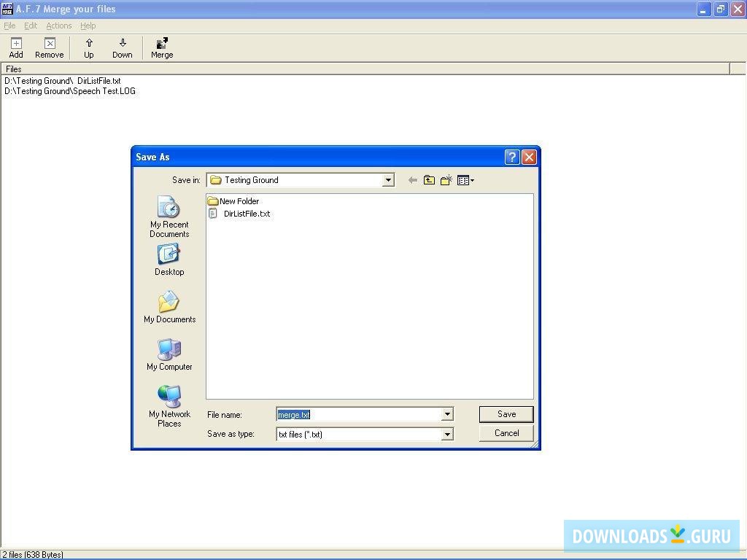Open the Save as type dropdown
747x560 pixels.
coord(447,434)
